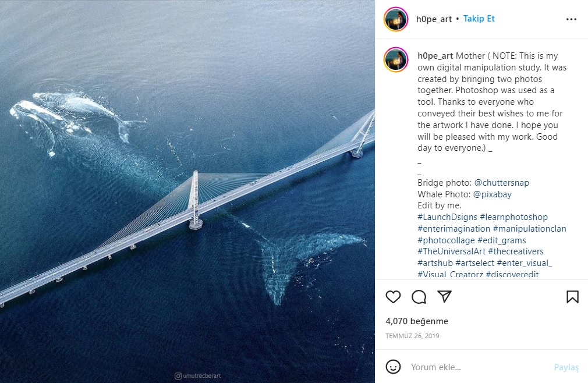The image size is (588, 383).
Task: Save the post with the bookmark icon
Action: pyautogui.click(x=572, y=297)
